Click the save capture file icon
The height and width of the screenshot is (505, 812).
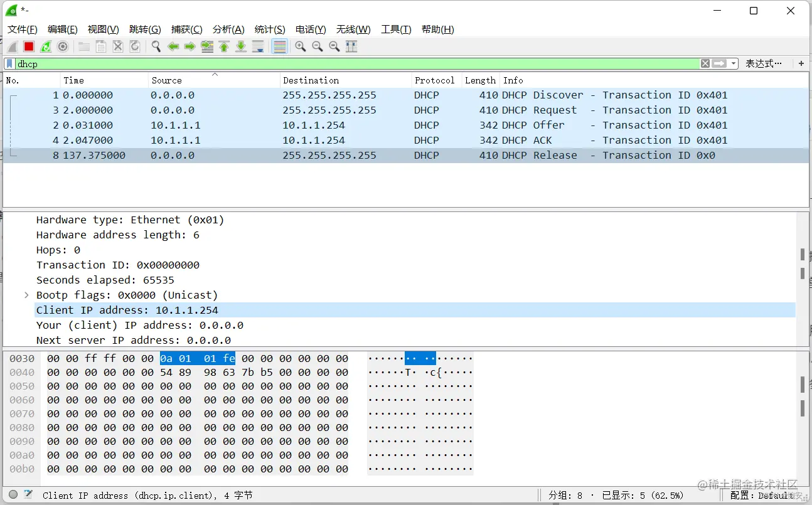tap(100, 46)
